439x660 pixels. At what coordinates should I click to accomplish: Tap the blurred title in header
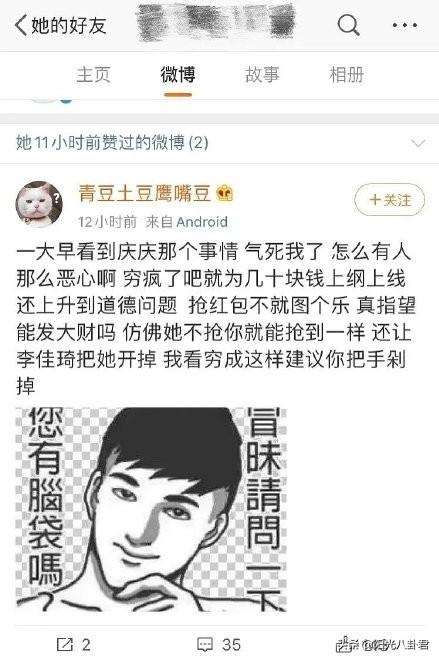pos(216,23)
